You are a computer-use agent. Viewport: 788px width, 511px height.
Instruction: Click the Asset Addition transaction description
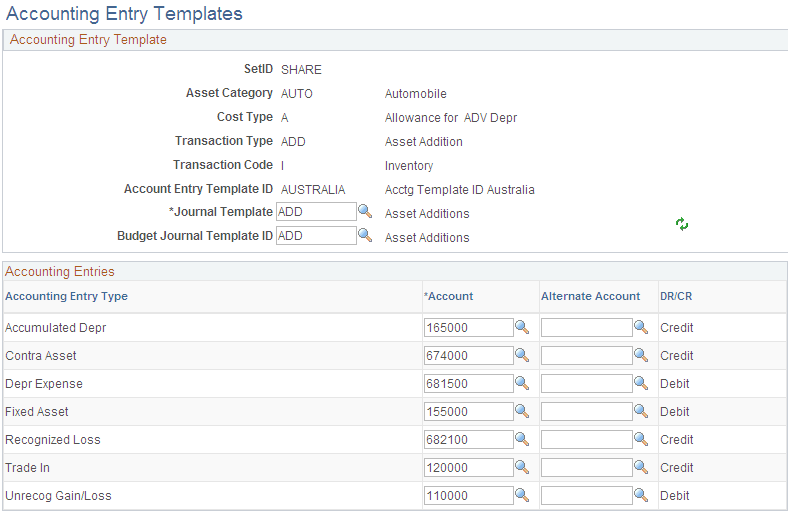[x=424, y=142]
